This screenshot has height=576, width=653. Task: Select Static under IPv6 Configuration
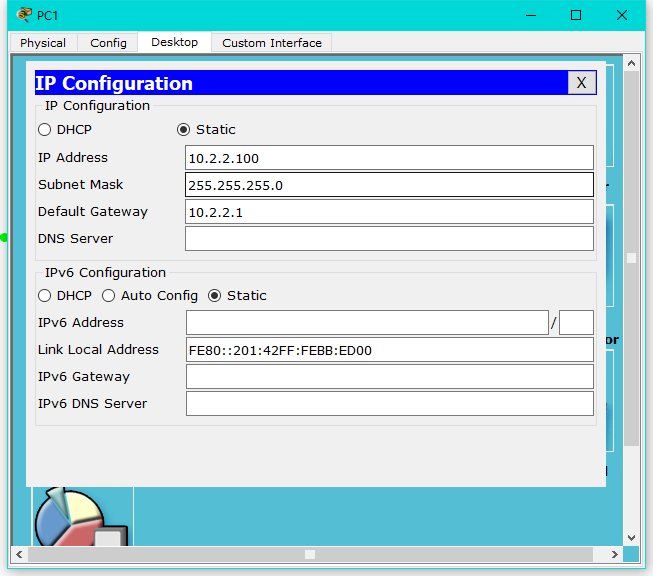point(214,296)
